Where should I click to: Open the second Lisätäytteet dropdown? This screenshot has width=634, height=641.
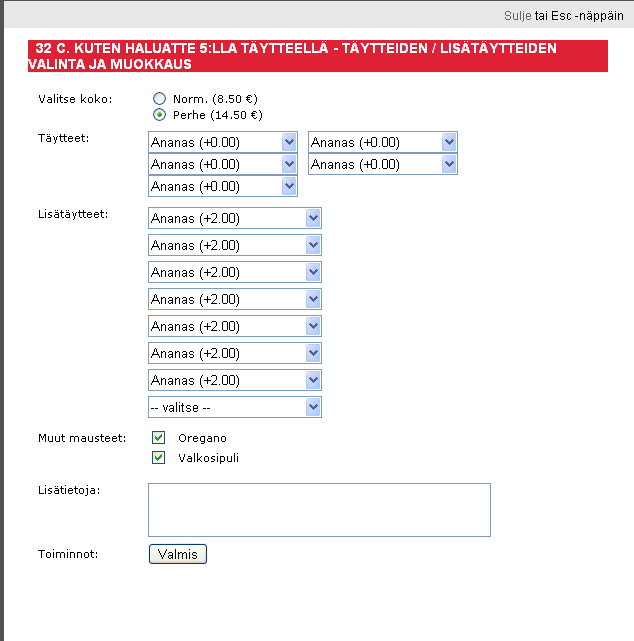[x=235, y=245]
